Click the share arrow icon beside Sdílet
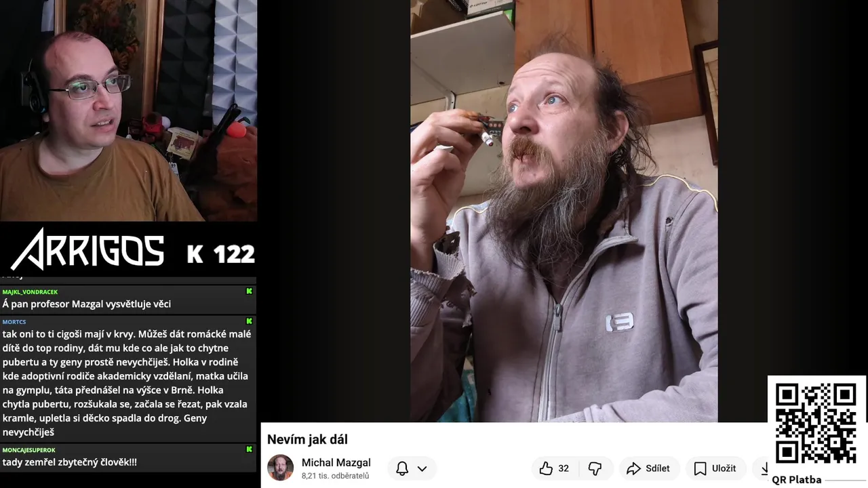868x488 pixels. coord(633,468)
